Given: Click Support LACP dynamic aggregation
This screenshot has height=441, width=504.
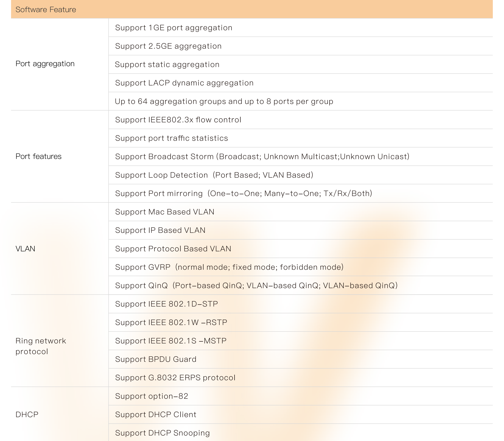Looking at the screenshot, I should click(184, 83).
